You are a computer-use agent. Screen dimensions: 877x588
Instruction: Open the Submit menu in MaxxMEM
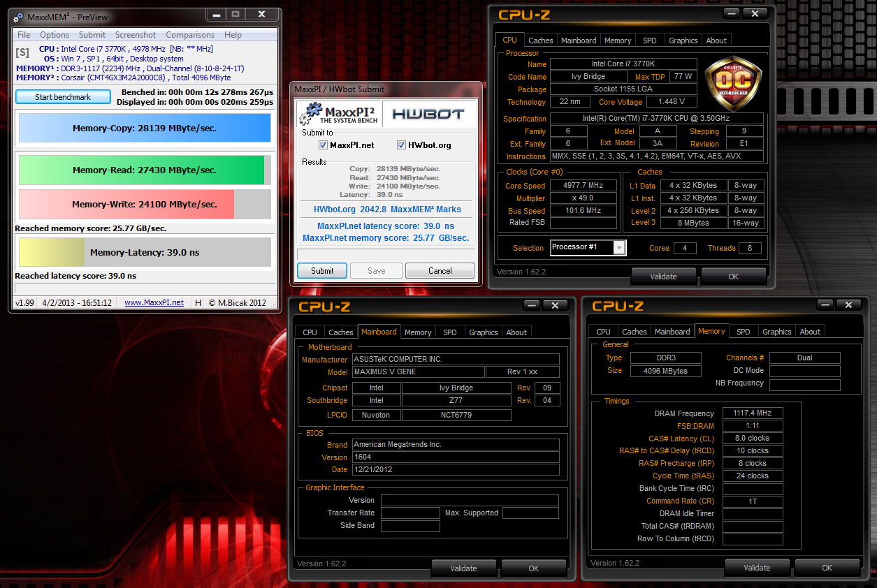tap(92, 35)
